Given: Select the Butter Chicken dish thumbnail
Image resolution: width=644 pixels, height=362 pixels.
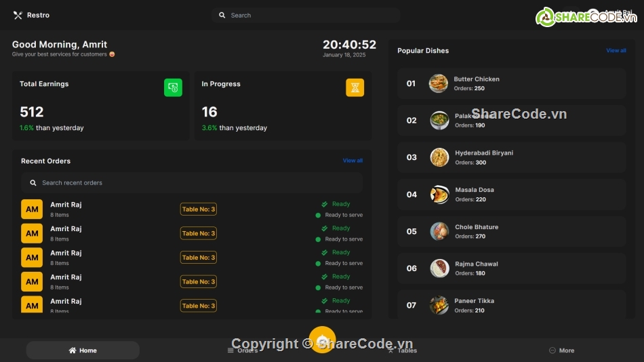Looking at the screenshot, I should [439, 83].
